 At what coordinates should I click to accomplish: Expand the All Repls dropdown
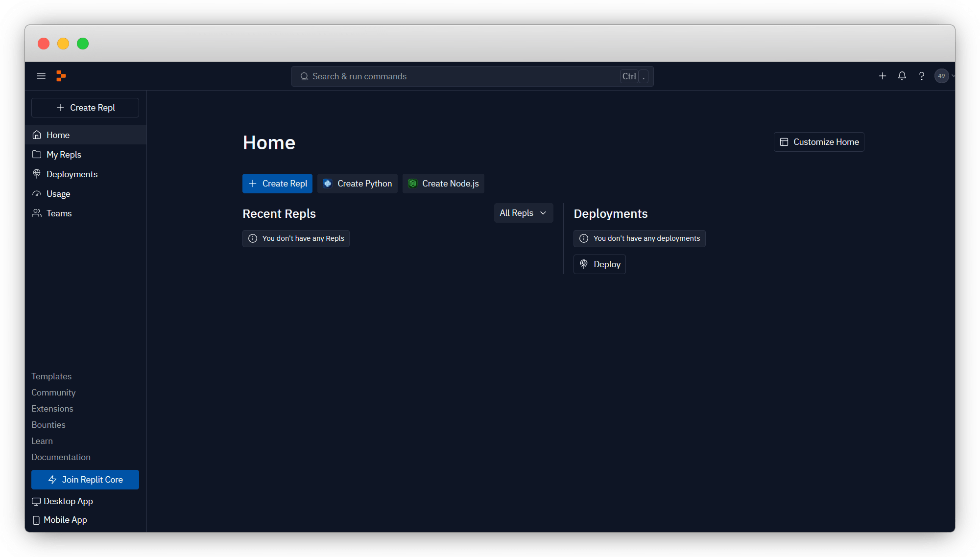pos(524,213)
